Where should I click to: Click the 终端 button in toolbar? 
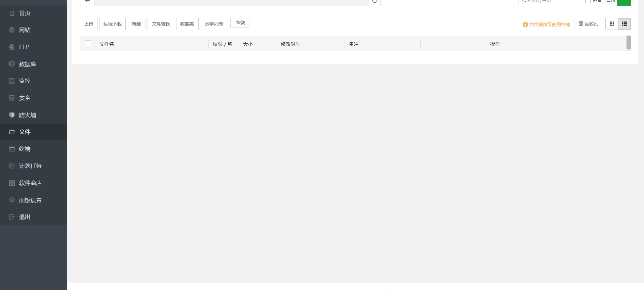240,23
